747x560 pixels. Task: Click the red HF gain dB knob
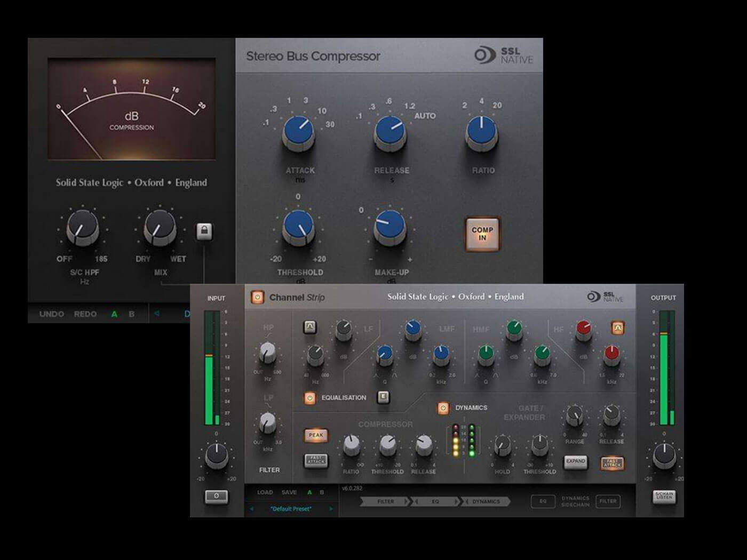(x=583, y=331)
